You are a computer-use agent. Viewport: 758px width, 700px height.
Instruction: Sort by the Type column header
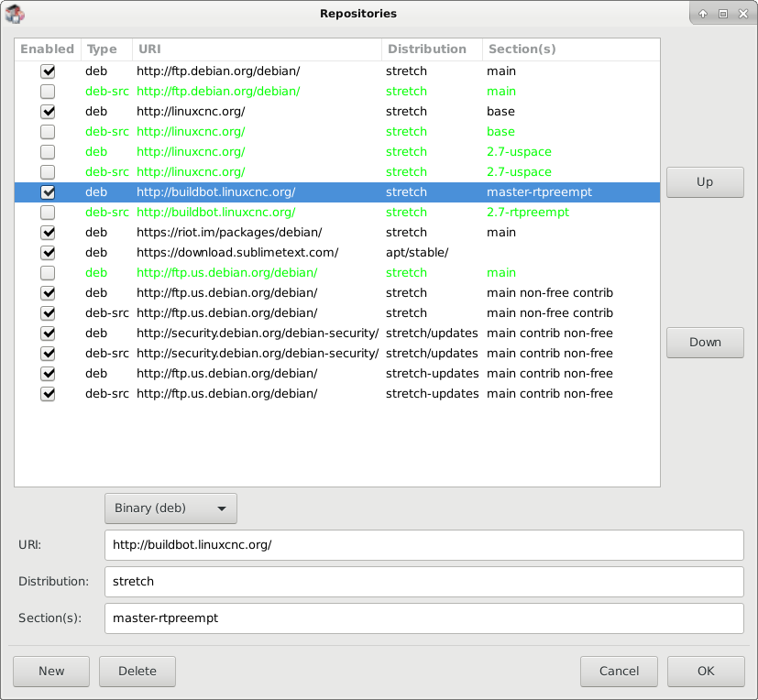pos(106,49)
